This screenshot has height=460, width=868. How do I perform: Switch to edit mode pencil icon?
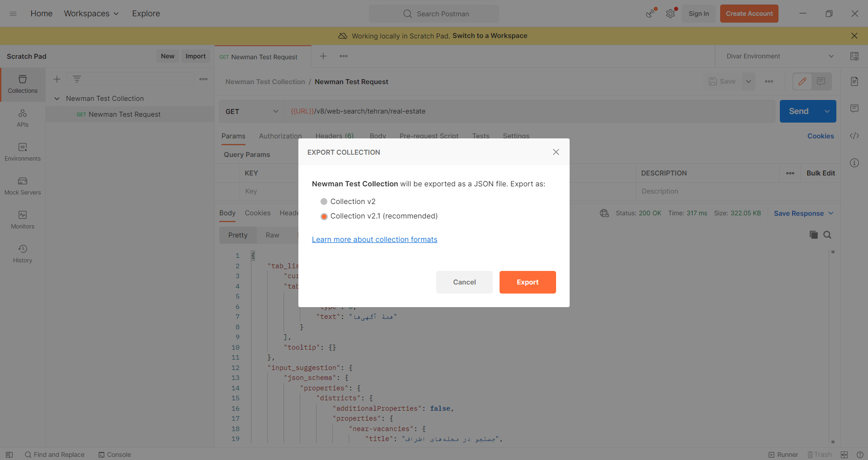point(802,81)
